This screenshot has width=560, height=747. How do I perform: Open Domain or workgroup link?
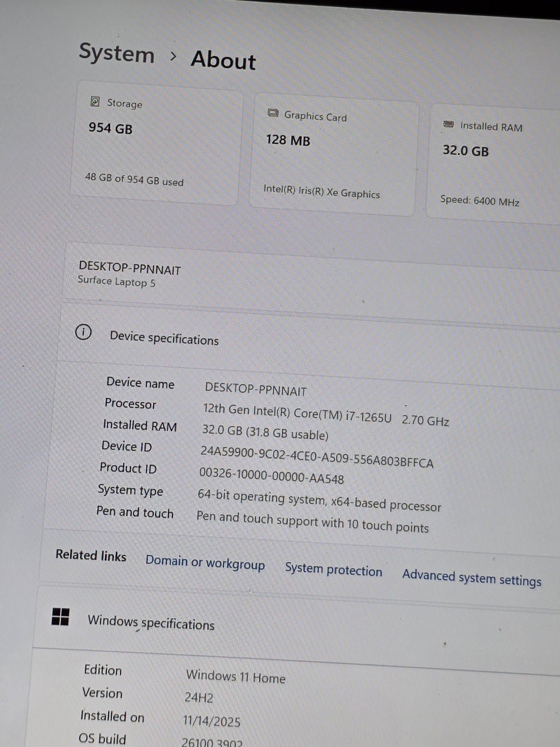point(205,562)
